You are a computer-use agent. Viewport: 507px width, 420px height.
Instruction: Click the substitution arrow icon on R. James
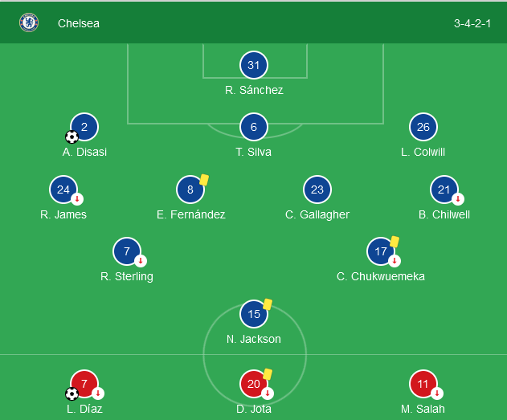(77, 199)
